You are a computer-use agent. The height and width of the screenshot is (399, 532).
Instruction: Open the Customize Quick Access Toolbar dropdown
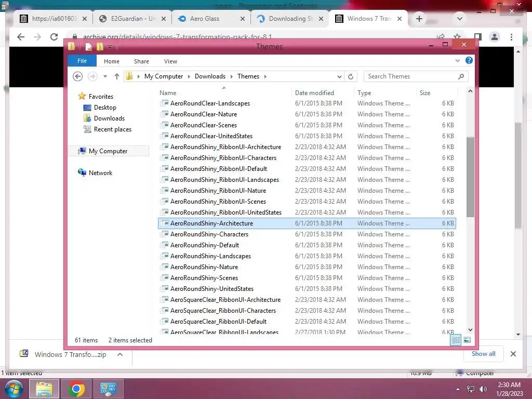pos(110,47)
